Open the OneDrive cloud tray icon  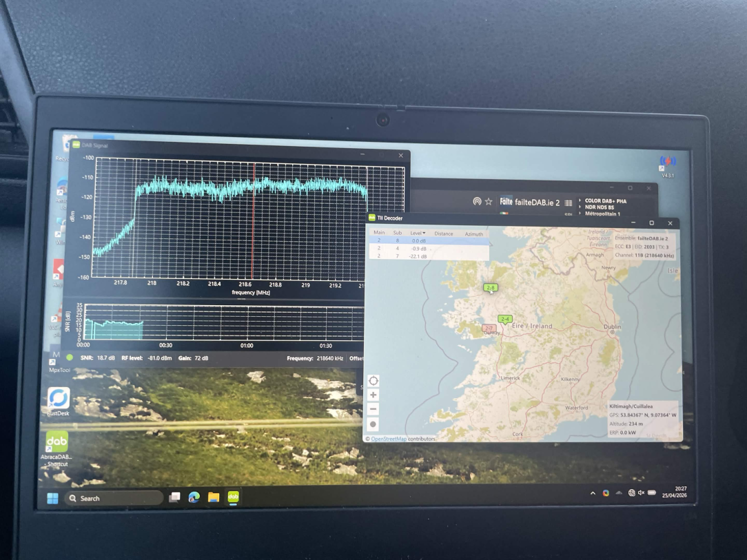pyautogui.click(x=619, y=493)
